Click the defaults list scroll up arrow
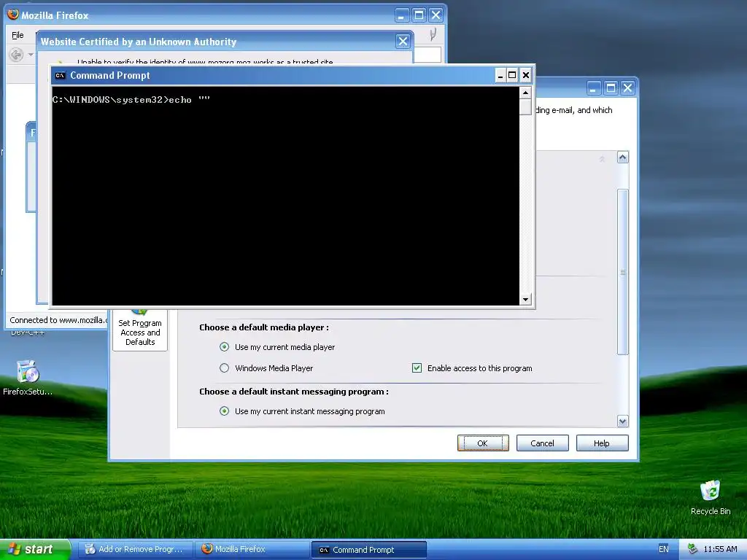Viewport: 747px width, 560px height. [623, 157]
